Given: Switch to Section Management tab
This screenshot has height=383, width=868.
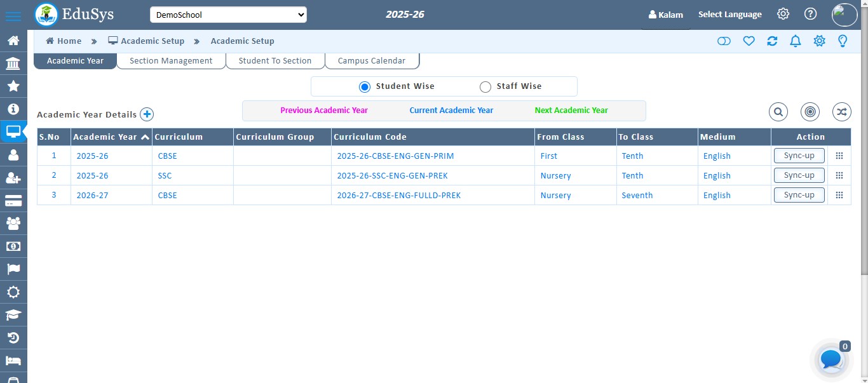Looking at the screenshot, I should click(x=171, y=61).
